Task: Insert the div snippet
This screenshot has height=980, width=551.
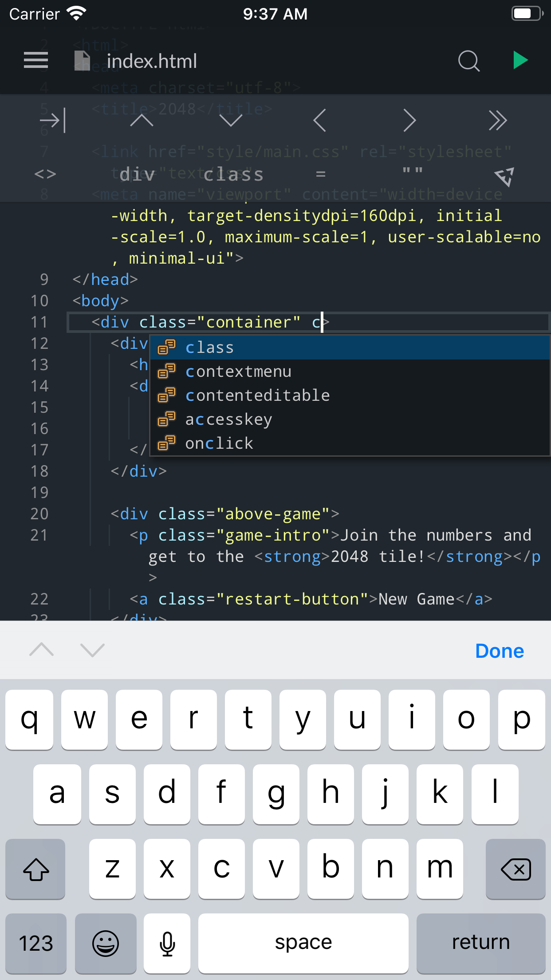Action: [x=137, y=174]
